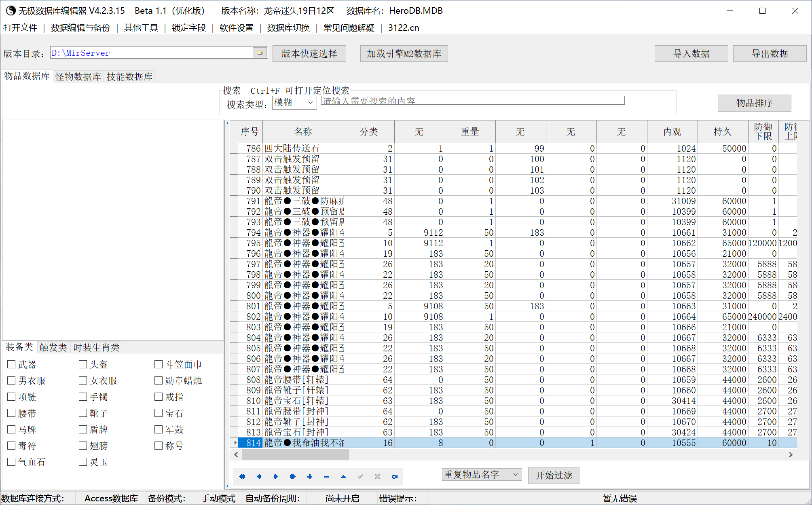The height and width of the screenshot is (505, 812).
Task: Check the 称号 checkbox
Action: click(159, 446)
